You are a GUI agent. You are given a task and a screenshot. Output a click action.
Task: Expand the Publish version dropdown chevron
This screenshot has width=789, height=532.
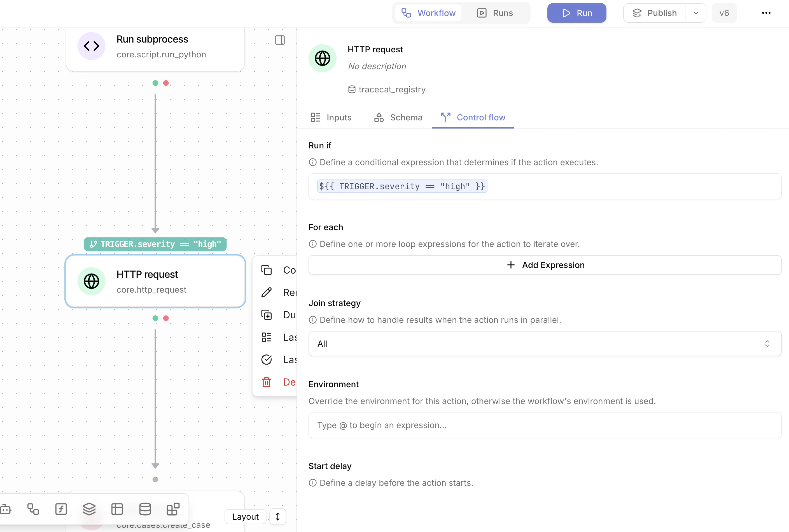tap(696, 13)
